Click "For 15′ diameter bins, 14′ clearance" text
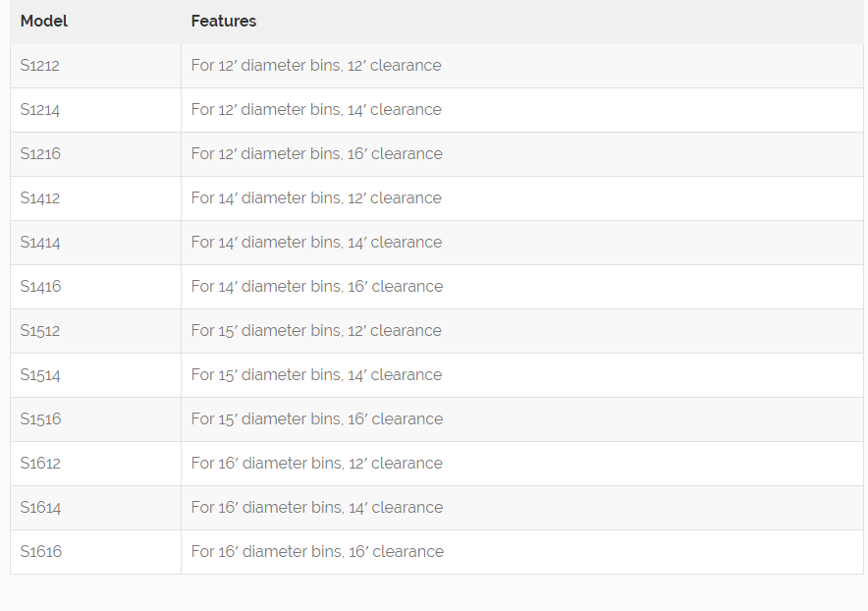This screenshot has width=868, height=611. [316, 375]
